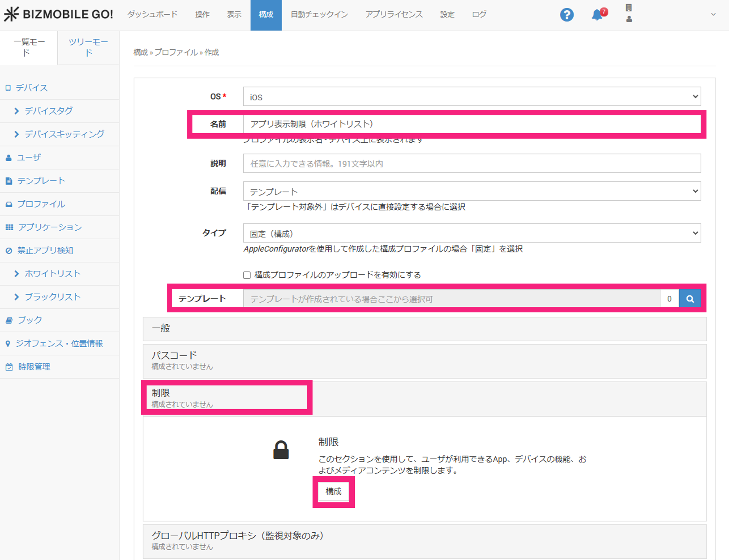Open the OS dropdown showing iOS
Screen dimensions: 729x560
(472, 97)
